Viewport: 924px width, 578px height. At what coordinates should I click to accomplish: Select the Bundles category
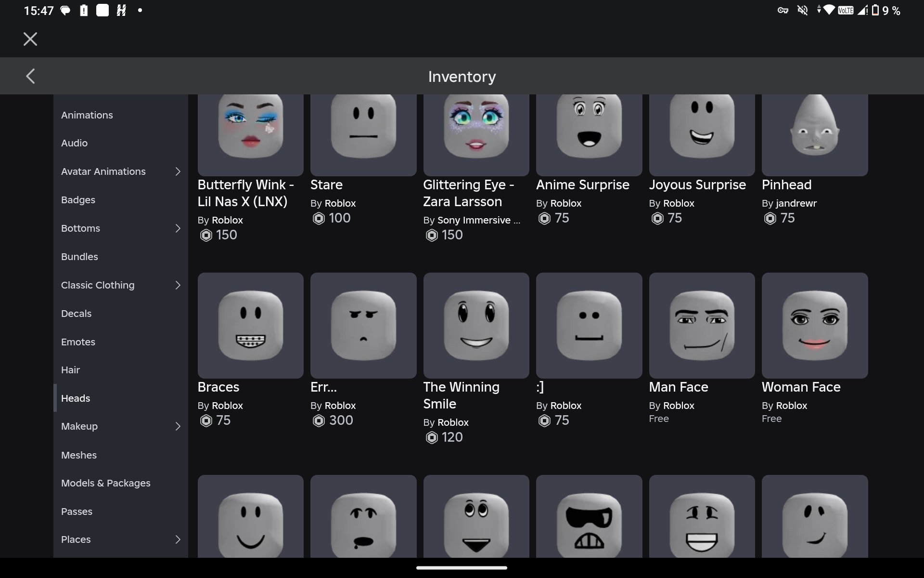click(120, 257)
